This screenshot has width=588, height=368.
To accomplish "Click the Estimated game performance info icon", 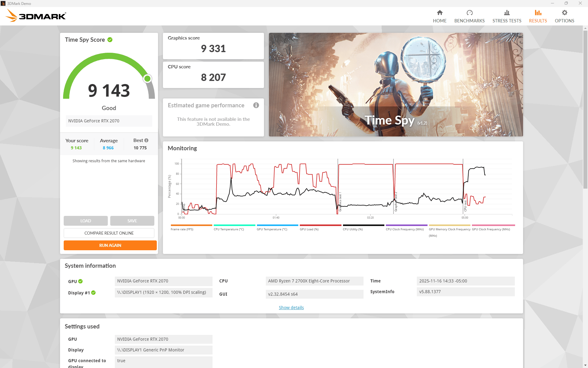I will [x=256, y=105].
